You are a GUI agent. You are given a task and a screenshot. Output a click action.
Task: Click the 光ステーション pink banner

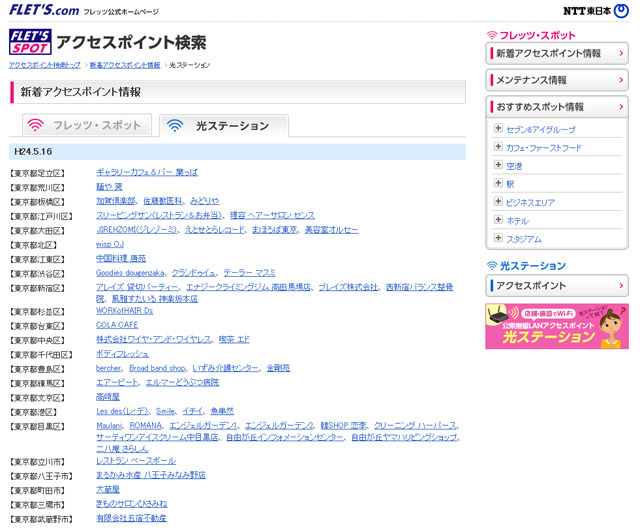point(557,326)
